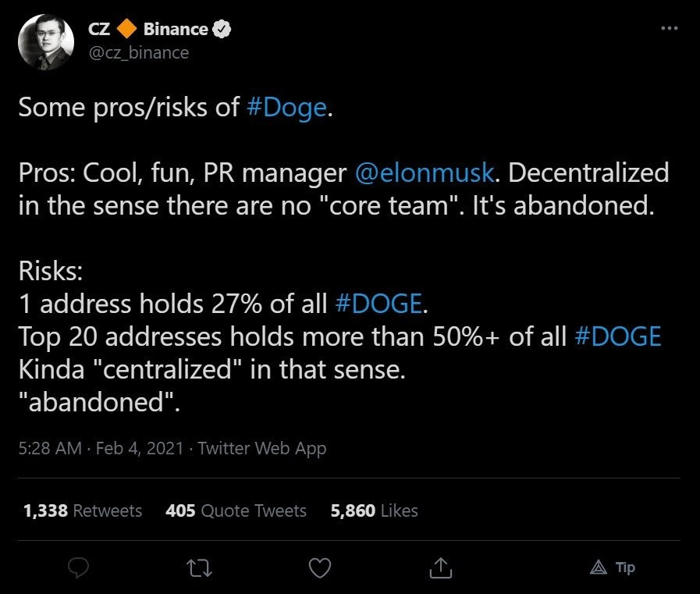
Task: Click the Tip triangle icon
Action: click(599, 567)
